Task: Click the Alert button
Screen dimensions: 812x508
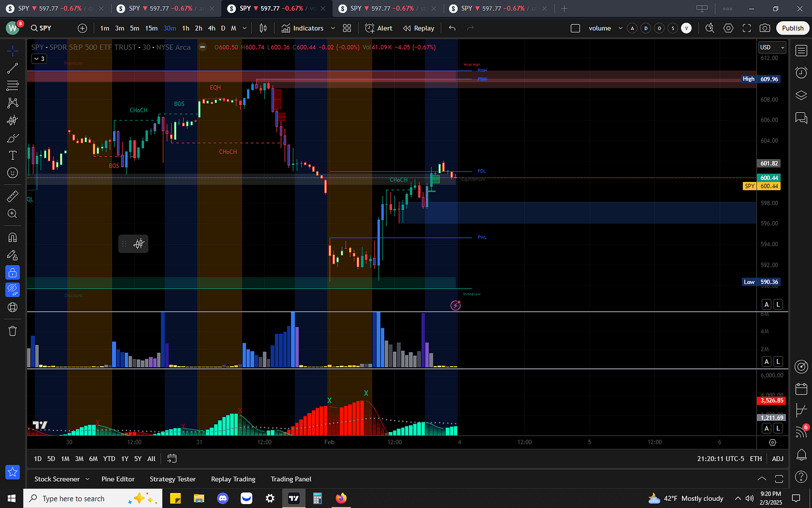Action: pyautogui.click(x=379, y=28)
